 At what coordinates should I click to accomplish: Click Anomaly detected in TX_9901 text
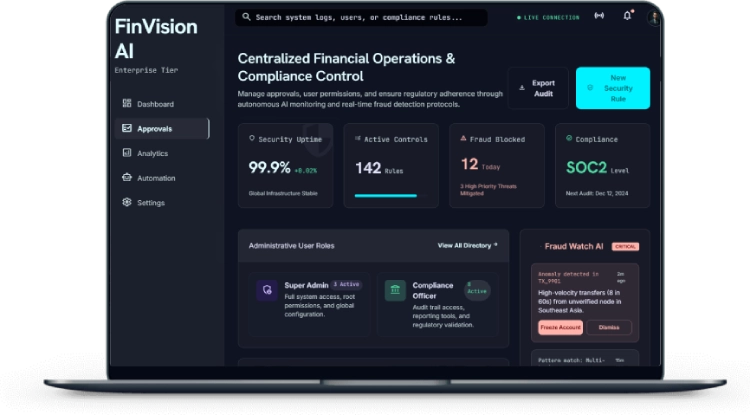568,277
